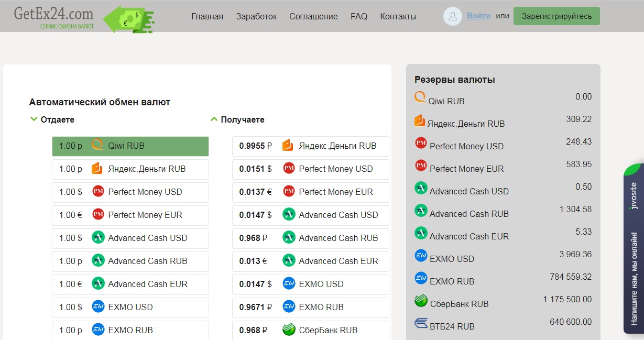Screen dimensions: 644x340
Task: Click the СберБанк icon in the Получаете list
Action: pyautogui.click(x=289, y=330)
